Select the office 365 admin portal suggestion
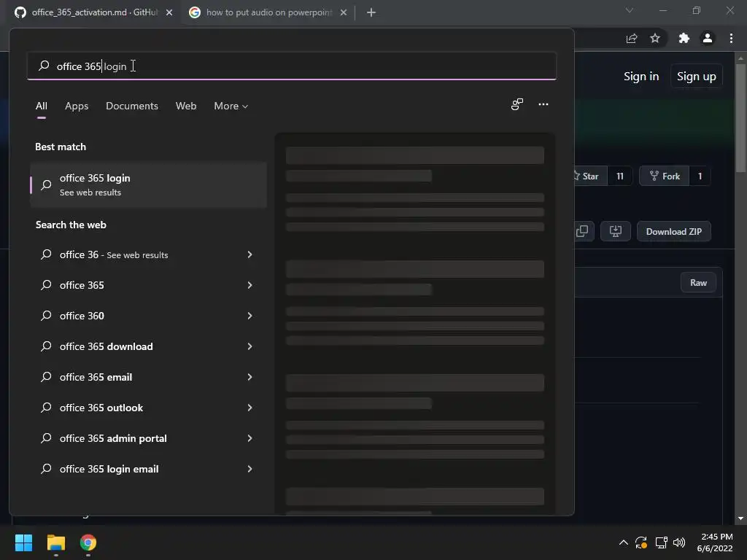Viewport: 747px width, 560px height. [x=149, y=438]
